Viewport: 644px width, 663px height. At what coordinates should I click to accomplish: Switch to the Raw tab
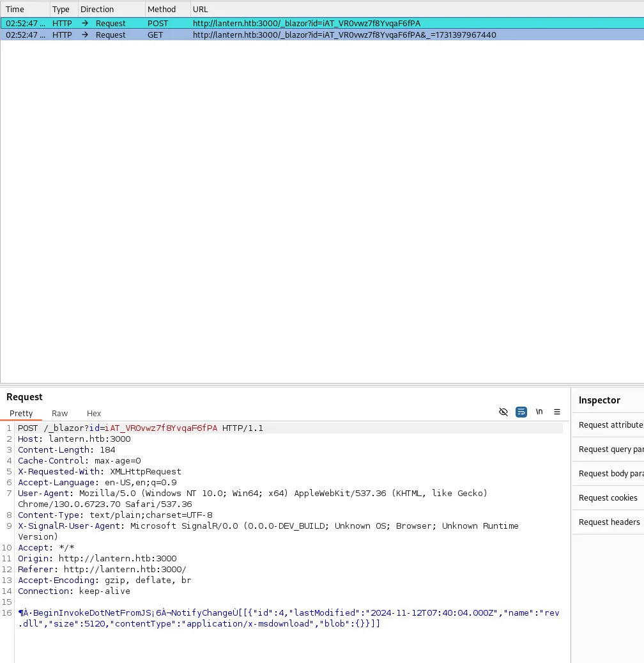click(59, 414)
